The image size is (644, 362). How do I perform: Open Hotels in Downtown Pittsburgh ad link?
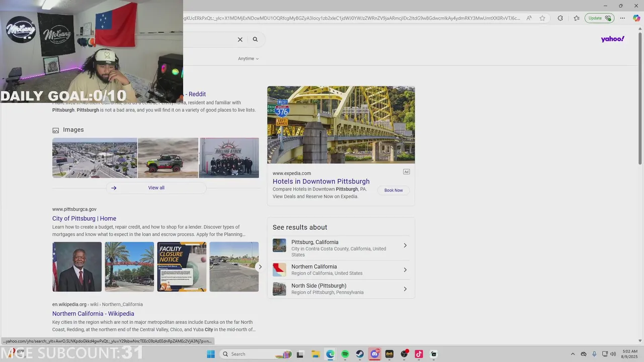[321, 182]
